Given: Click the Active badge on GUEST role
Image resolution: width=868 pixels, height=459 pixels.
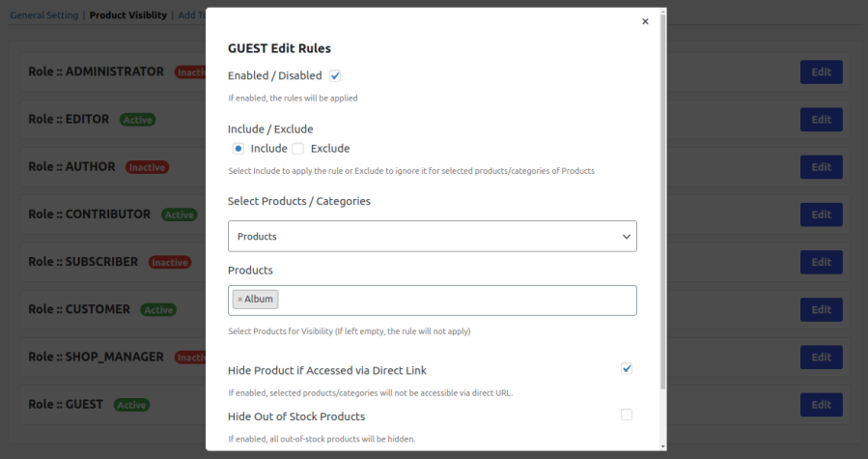Looking at the screenshot, I should (x=131, y=405).
